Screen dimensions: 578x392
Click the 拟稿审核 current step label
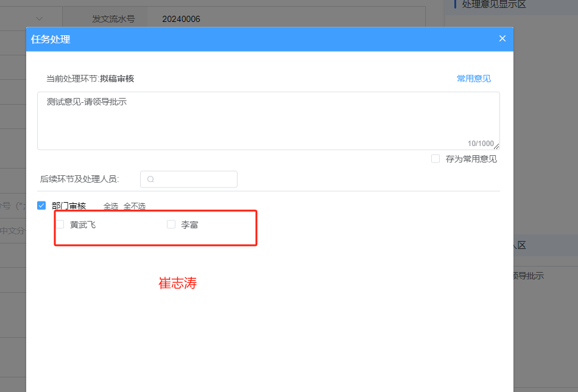coord(117,79)
